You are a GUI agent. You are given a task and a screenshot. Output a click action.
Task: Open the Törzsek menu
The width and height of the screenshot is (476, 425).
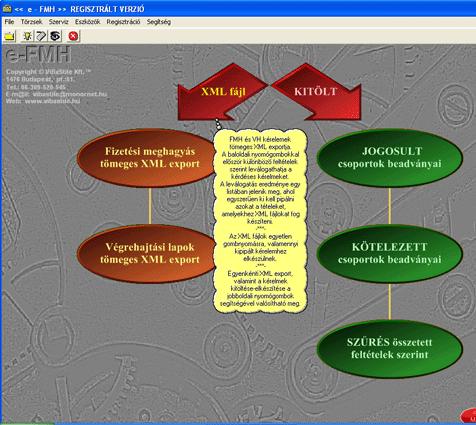(x=32, y=22)
